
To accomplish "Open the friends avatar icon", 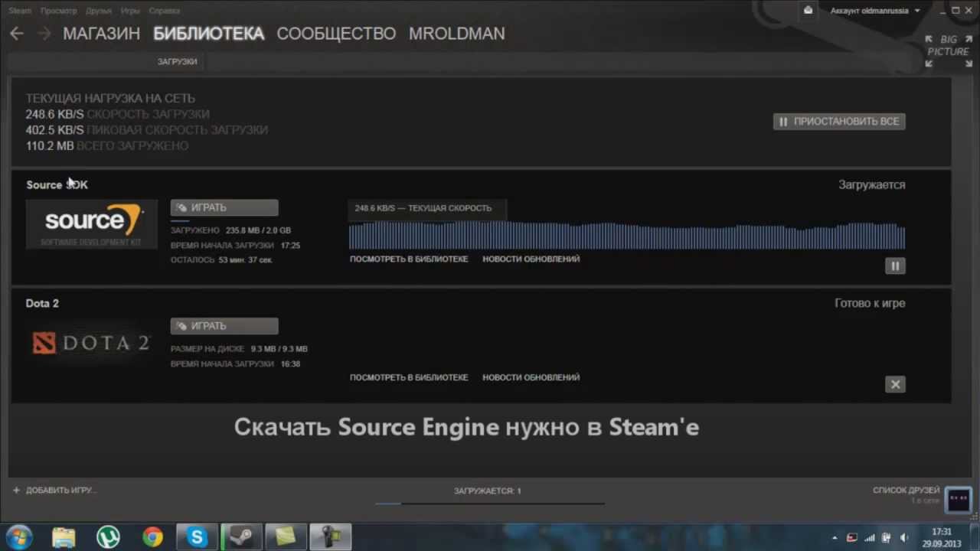I will pyautogui.click(x=958, y=499).
